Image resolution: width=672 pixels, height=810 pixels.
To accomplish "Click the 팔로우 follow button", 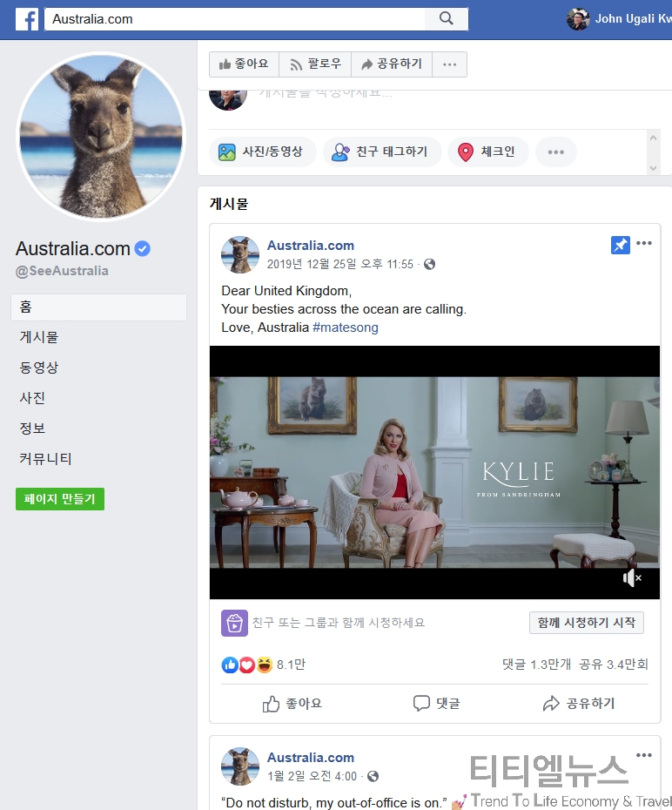I will coord(315,64).
